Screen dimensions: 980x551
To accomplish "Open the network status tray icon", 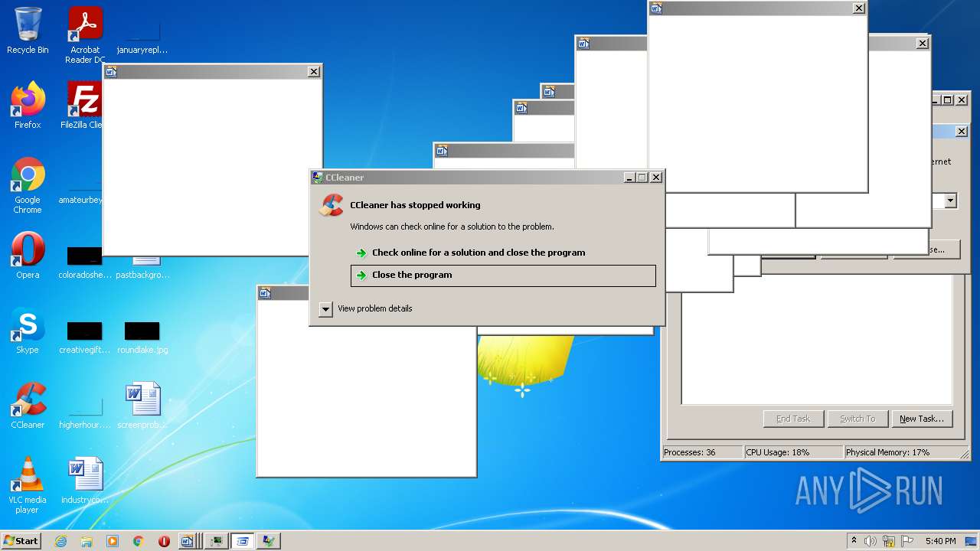I will pyautogui.click(x=889, y=541).
